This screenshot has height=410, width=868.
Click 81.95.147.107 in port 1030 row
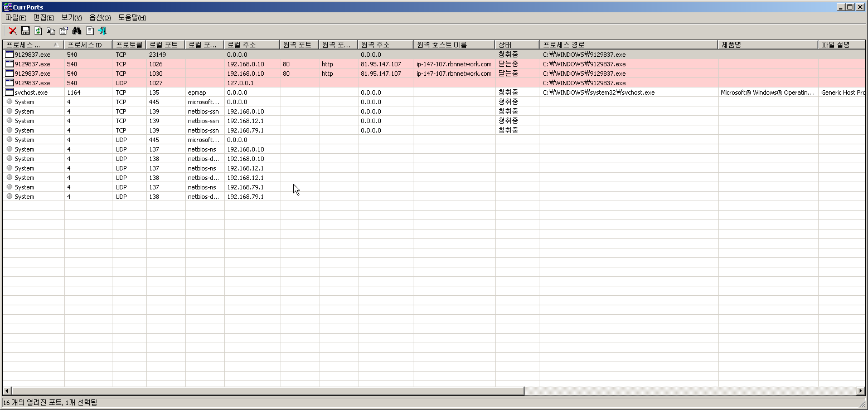coord(381,74)
